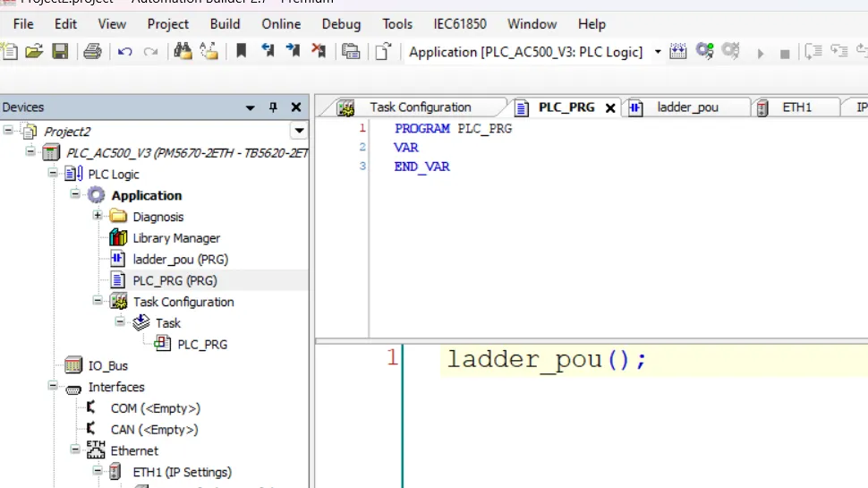This screenshot has width=868, height=488.
Task: Open the Tools menu
Action: pyautogui.click(x=397, y=24)
